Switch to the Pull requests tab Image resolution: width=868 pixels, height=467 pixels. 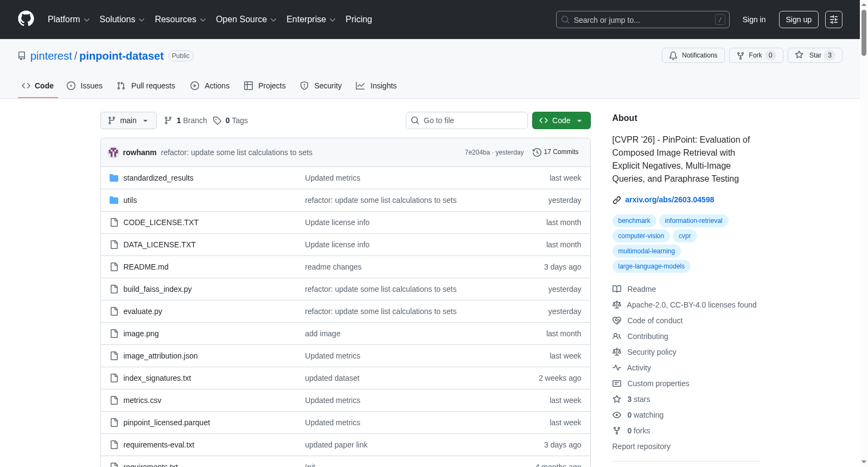pyautogui.click(x=146, y=86)
